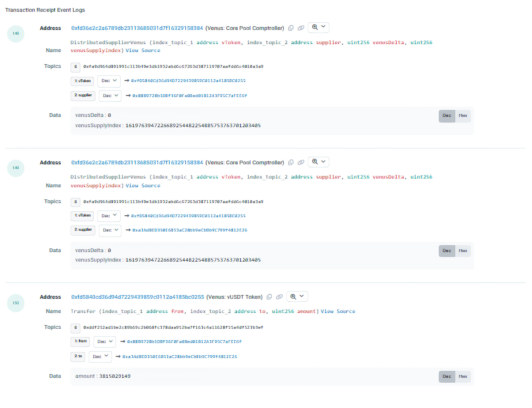Copy the vUSDT Token address of log 150
The height and width of the screenshot is (408, 532).
pyautogui.click(x=269, y=297)
